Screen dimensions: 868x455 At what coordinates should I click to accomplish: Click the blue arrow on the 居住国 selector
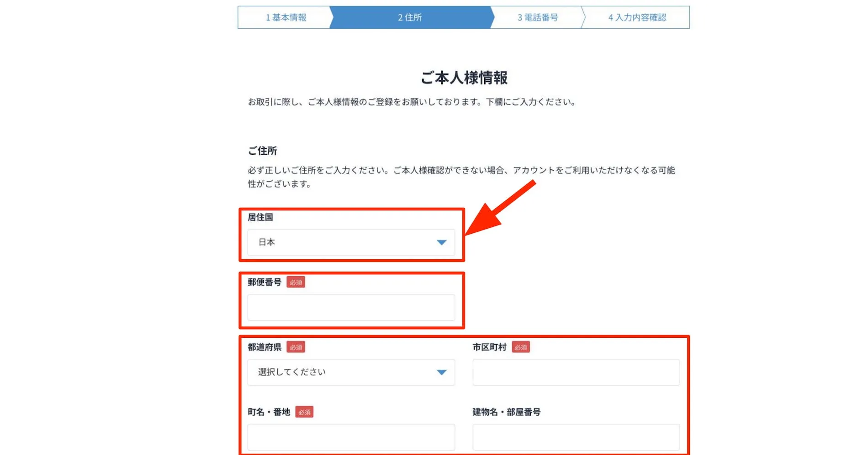[x=441, y=242]
